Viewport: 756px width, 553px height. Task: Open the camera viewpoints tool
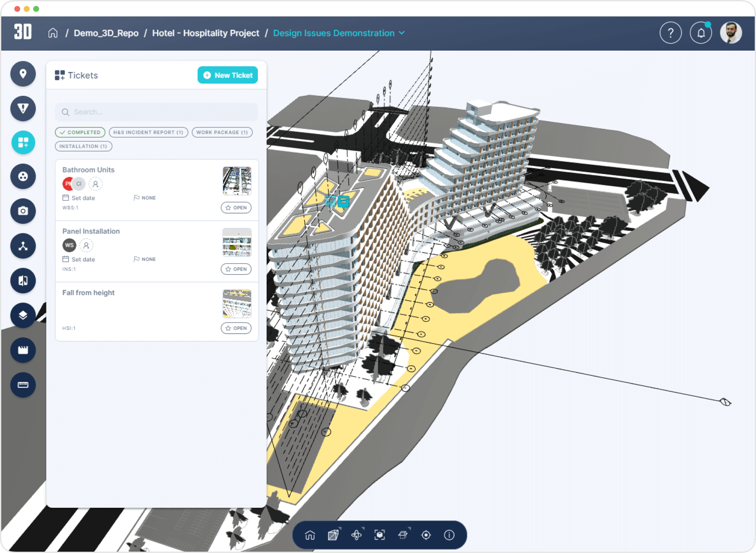[x=23, y=211]
